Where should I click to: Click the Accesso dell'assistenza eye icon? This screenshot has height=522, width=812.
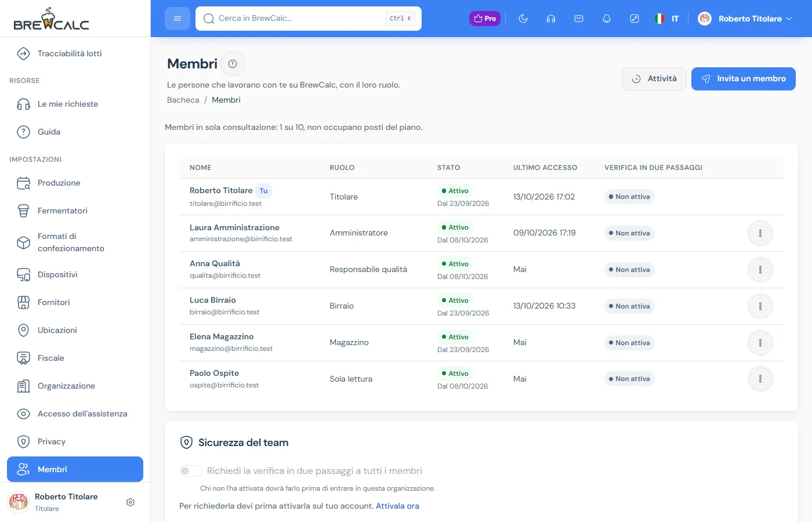(x=23, y=414)
